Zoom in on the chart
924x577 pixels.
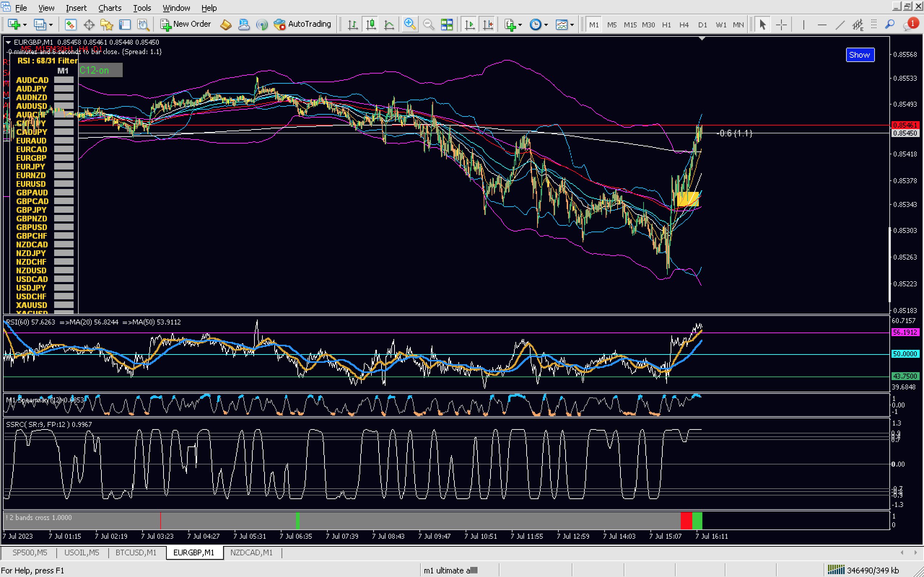click(x=409, y=24)
